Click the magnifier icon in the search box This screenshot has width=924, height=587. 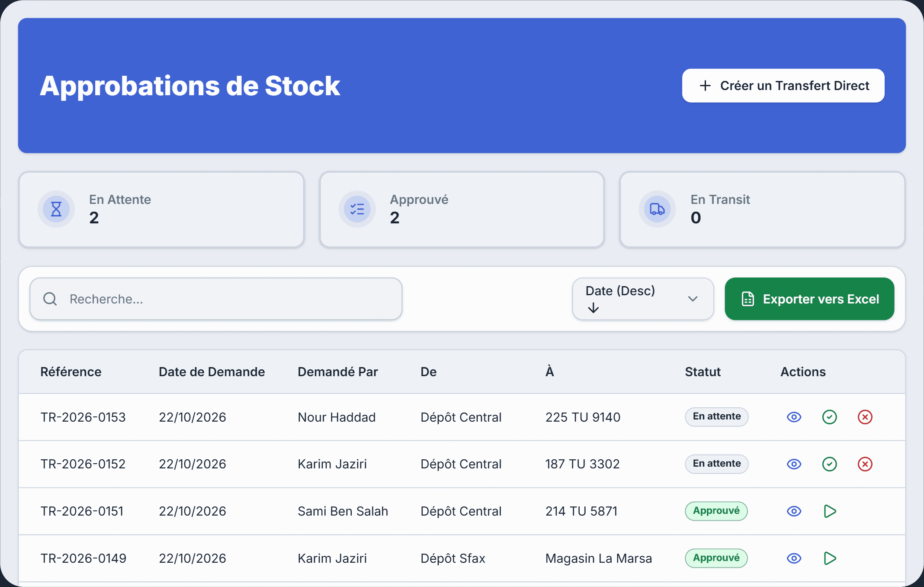pos(50,299)
